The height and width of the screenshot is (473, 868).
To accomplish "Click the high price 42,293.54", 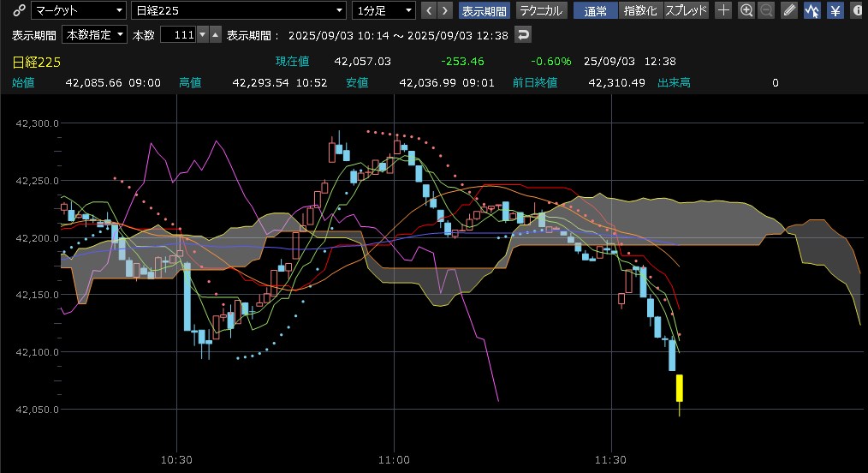I will coord(260,82).
